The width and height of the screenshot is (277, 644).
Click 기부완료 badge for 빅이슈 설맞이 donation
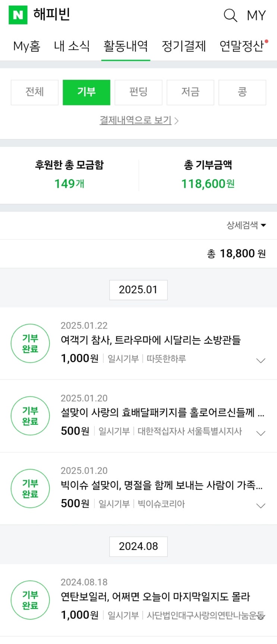coord(30,489)
